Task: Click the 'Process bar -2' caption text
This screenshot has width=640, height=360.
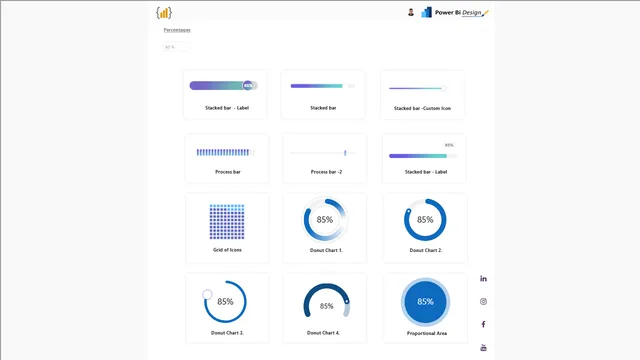Action: (327, 172)
